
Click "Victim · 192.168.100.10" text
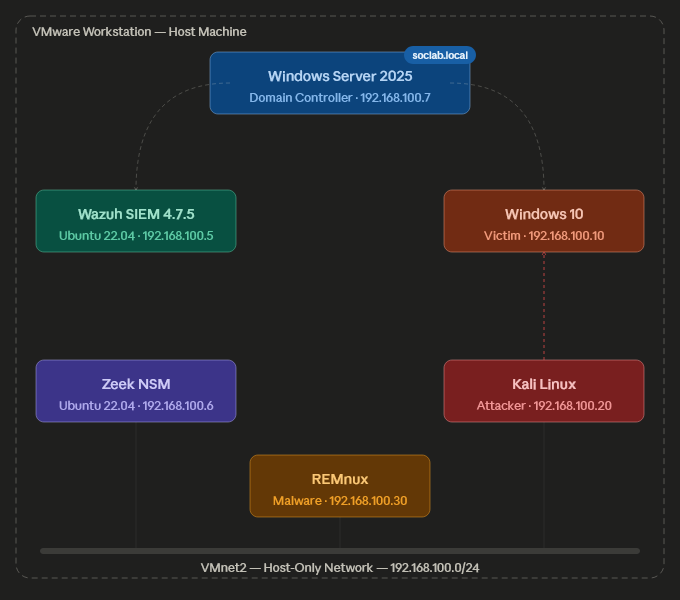coord(544,236)
